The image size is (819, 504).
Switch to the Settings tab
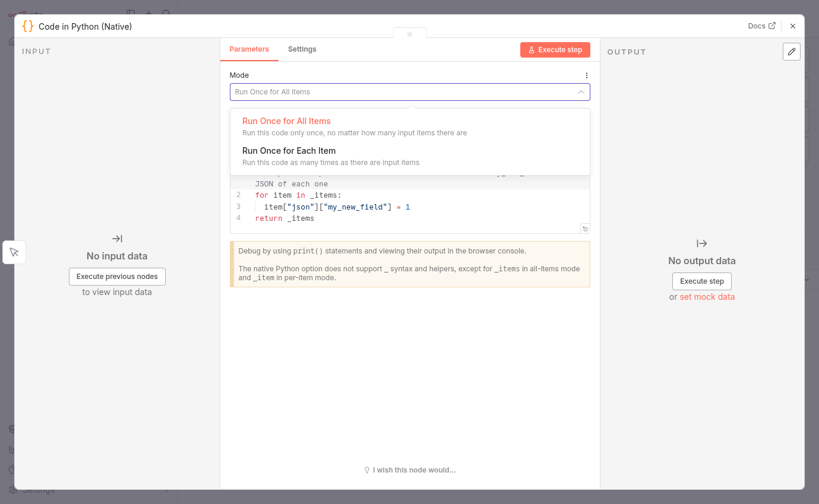pos(302,49)
